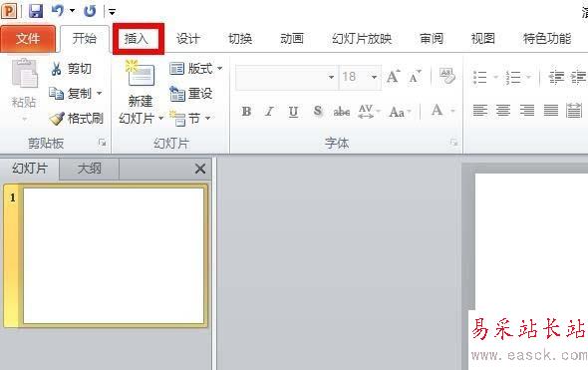
Task: Expand the font size dropdown arrow
Action: [x=374, y=77]
